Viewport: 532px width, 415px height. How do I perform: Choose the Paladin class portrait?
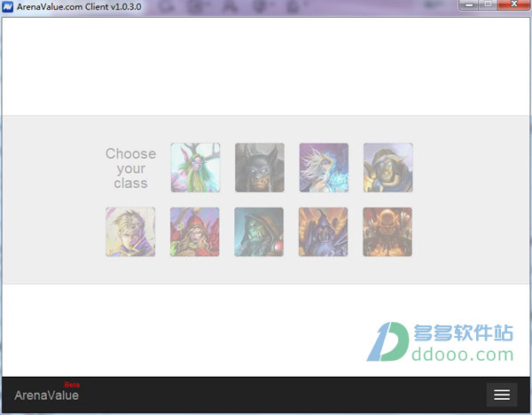[x=387, y=168]
